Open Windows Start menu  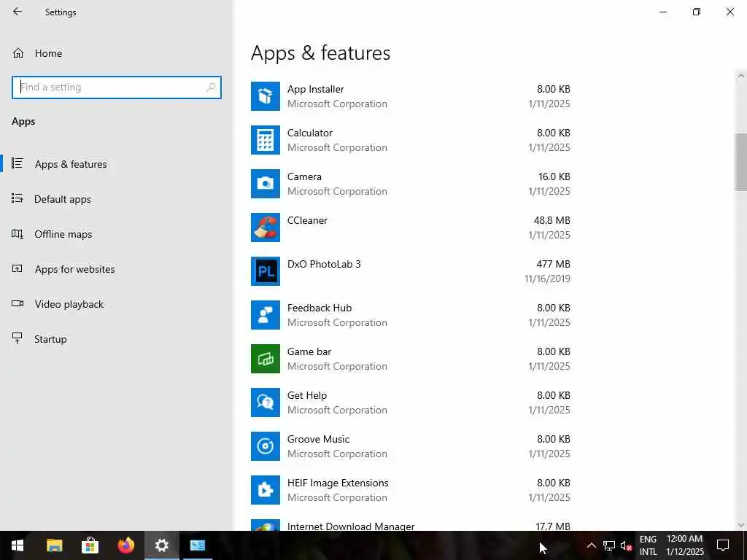[18, 545]
